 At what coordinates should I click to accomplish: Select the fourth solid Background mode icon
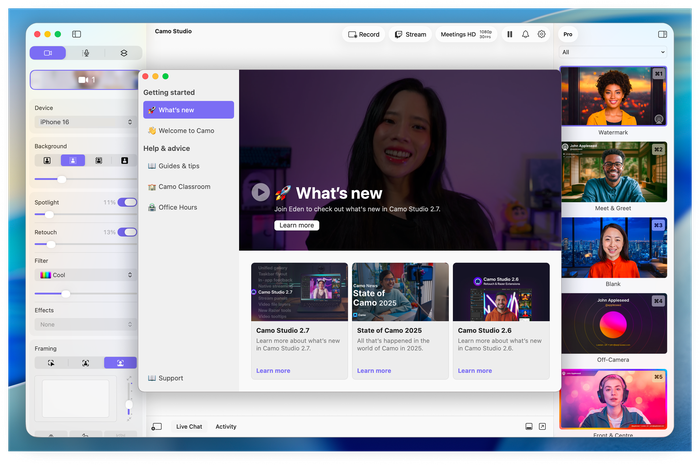click(125, 160)
